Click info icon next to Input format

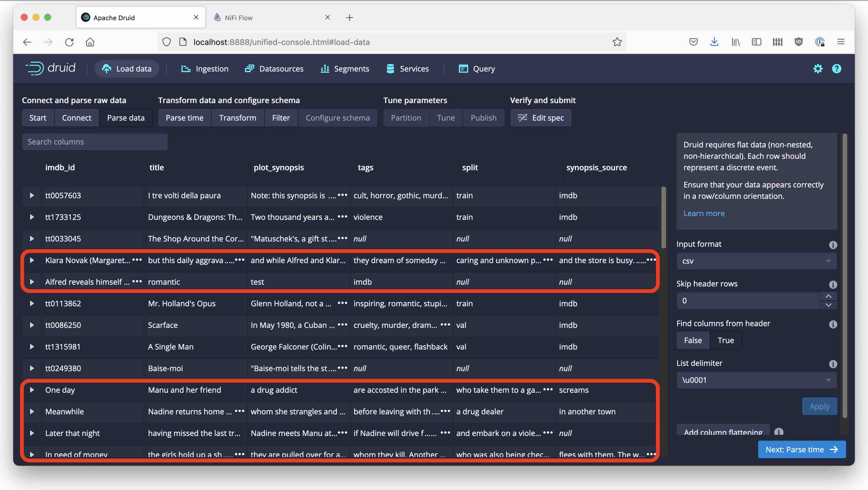[833, 245]
